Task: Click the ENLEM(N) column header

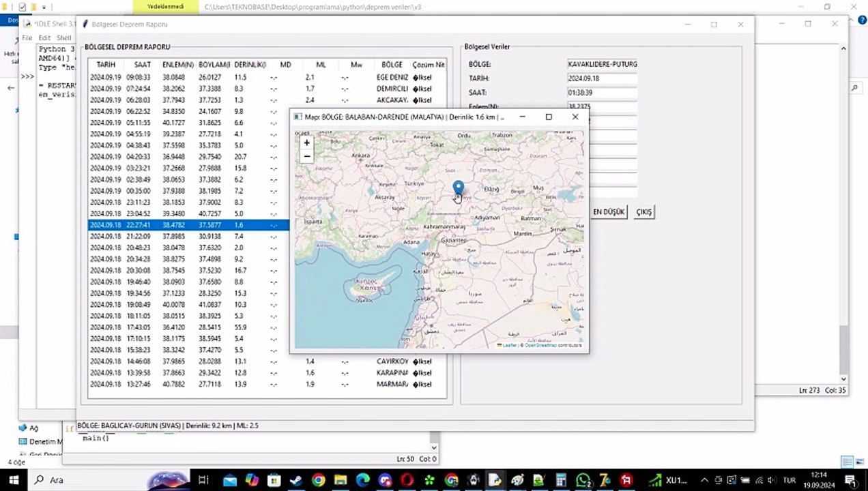Action: tap(178, 65)
